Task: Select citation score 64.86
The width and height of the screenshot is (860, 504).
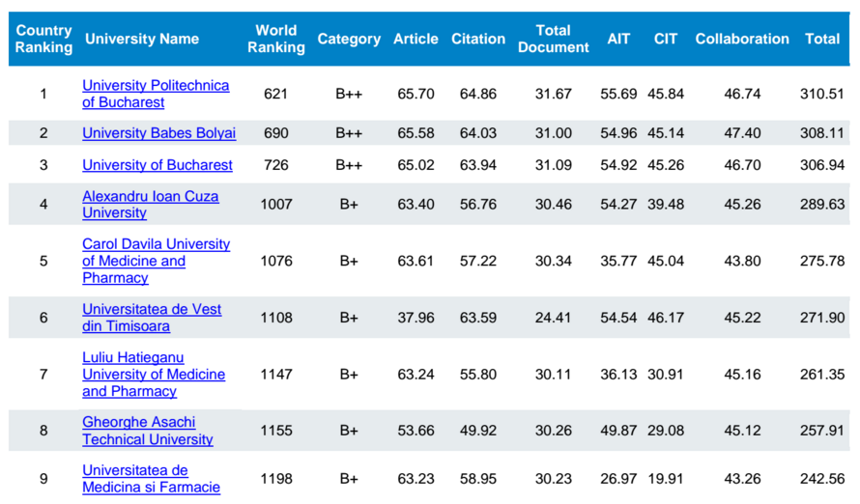Action: 478,95
